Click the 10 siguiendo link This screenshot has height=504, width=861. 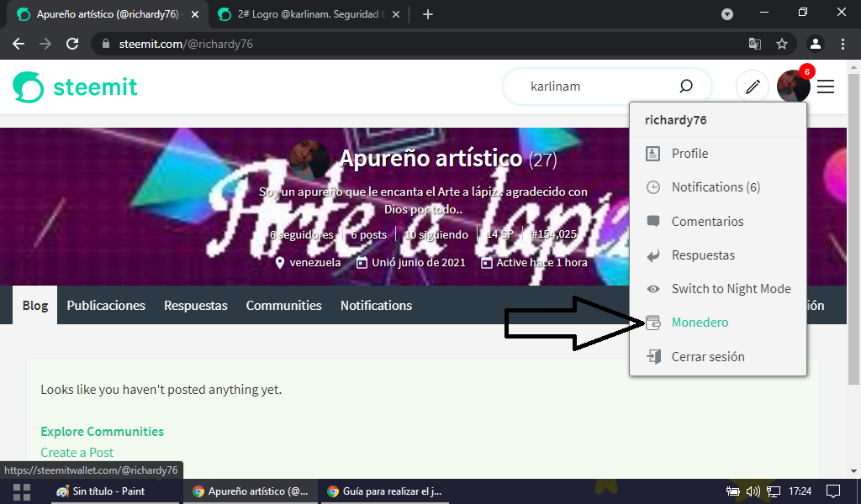pos(436,234)
